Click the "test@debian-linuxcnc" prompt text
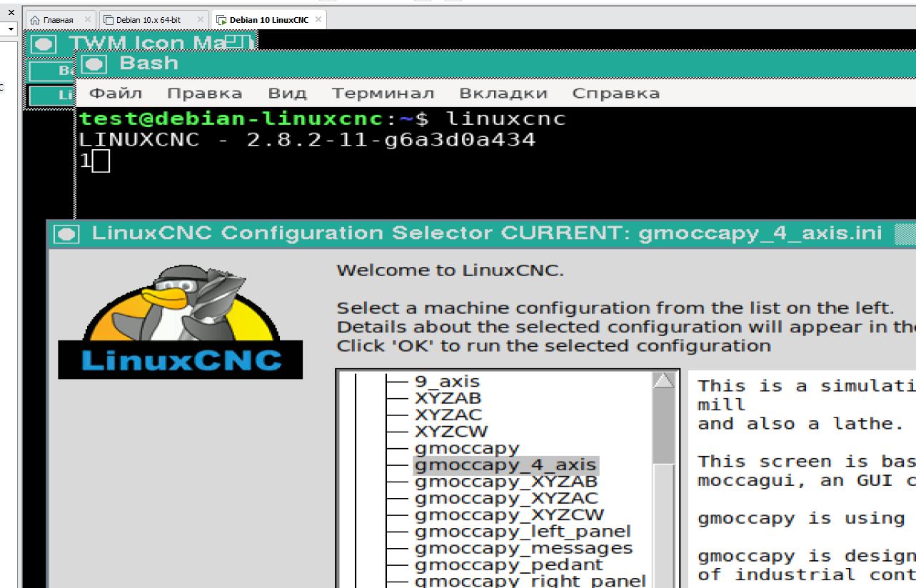Image resolution: width=916 pixels, height=588 pixels. [232, 118]
